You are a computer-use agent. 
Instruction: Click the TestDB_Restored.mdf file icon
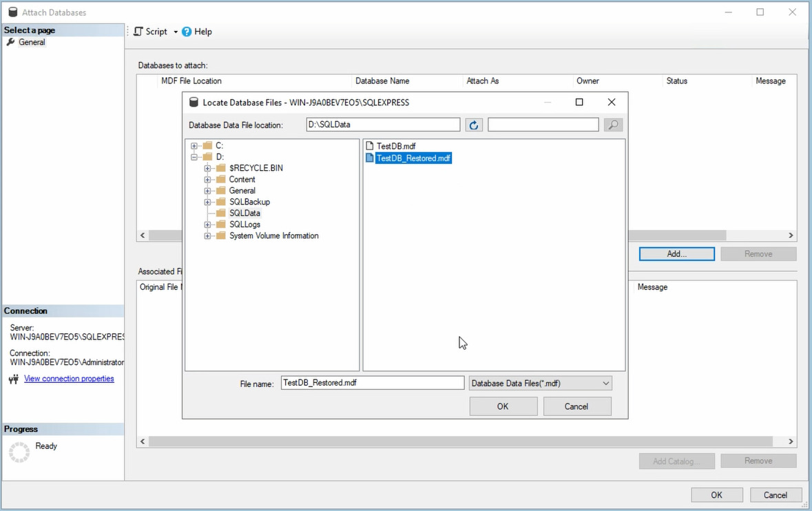click(370, 158)
